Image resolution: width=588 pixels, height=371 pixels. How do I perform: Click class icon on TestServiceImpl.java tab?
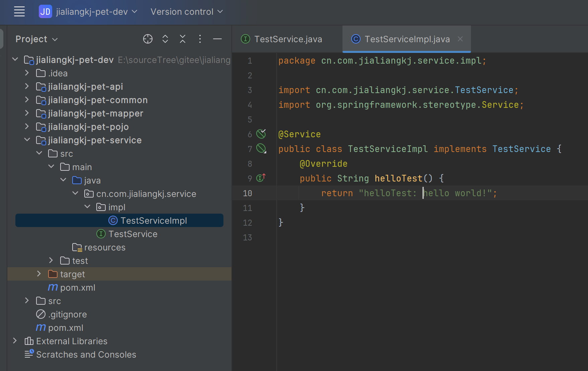[x=356, y=39]
